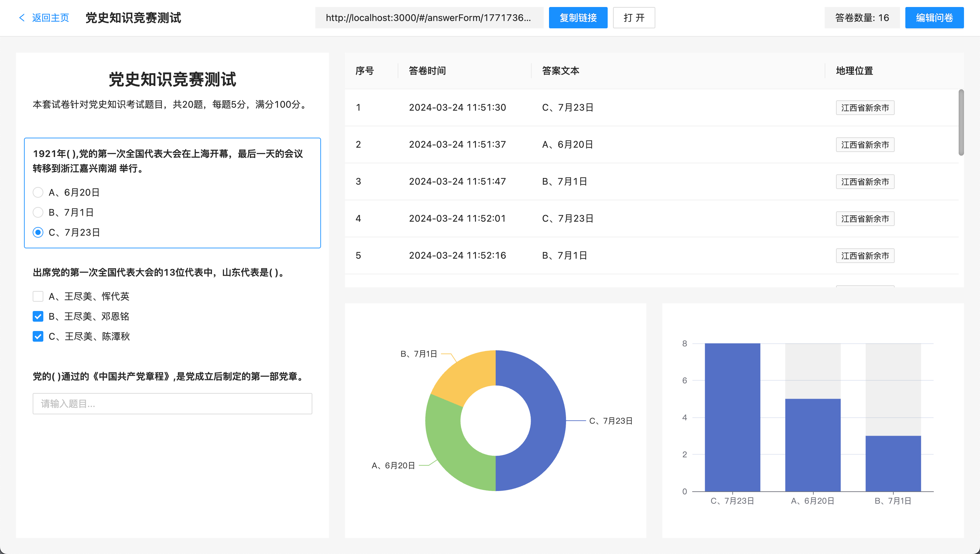Select radio option C、7月23日
The image size is (980, 554).
click(x=38, y=232)
